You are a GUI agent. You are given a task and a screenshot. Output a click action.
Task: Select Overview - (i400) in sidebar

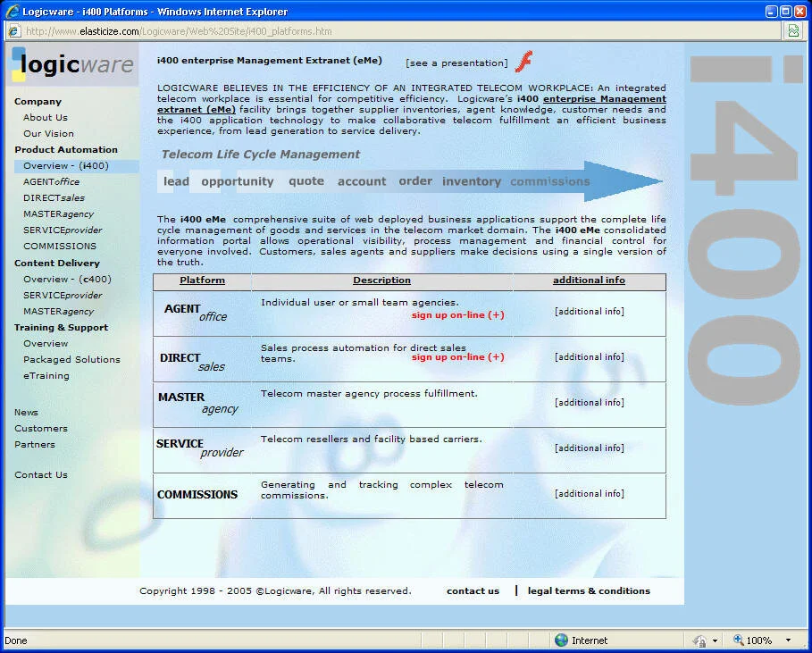click(66, 166)
